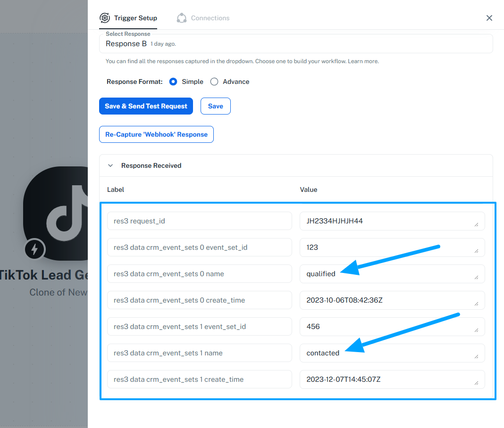This screenshot has height=428, width=504.
Task: Click the Trigger Setup gear icon
Action: click(x=105, y=18)
